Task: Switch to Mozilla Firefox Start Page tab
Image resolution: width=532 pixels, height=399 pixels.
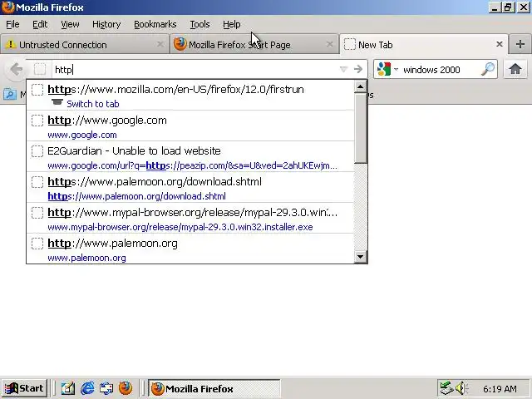Action: point(254,44)
